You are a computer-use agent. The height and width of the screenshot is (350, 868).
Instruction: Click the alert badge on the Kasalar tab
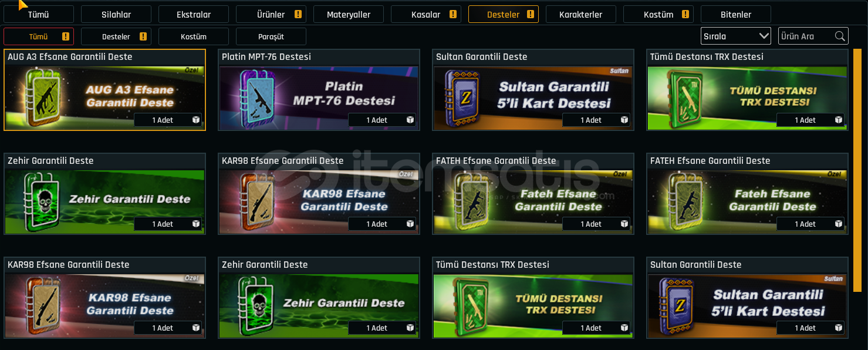coord(452,14)
